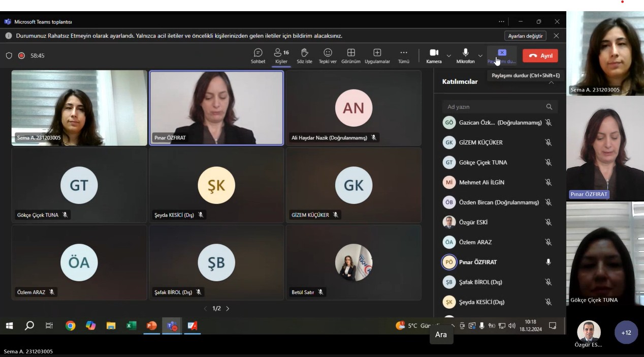Open Tümü more options menu

(403, 55)
